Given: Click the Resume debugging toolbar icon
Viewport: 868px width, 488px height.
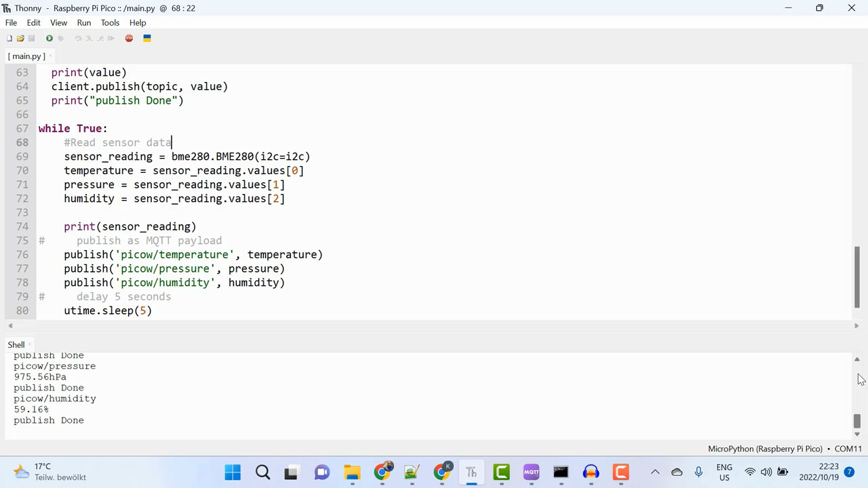Looking at the screenshot, I should tap(111, 39).
